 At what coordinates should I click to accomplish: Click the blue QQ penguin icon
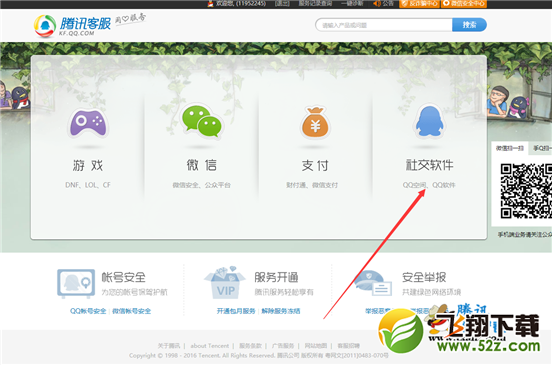pyautogui.click(x=429, y=121)
